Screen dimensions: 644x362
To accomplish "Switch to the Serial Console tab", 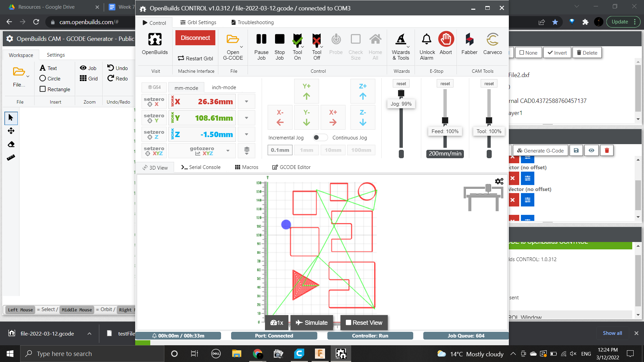I will coord(201,167).
